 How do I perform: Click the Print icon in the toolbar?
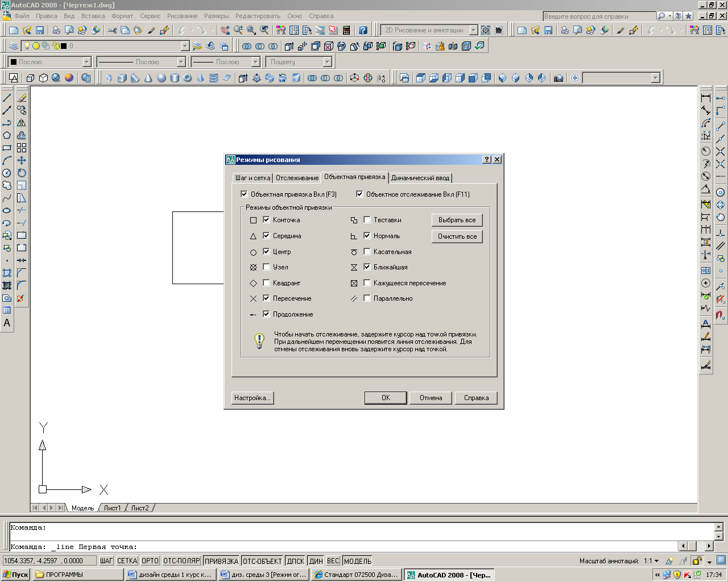56,30
